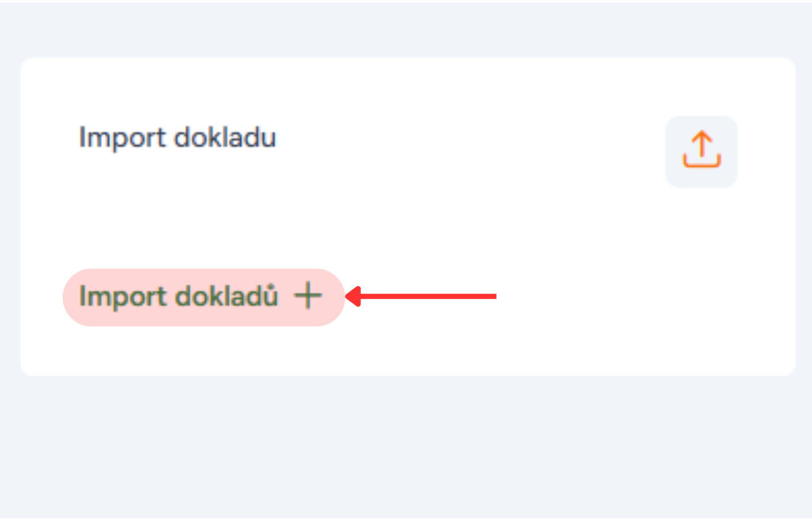Choose the Import dokladu title
This screenshot has width=812, height=523.
(x=178, y=138)
